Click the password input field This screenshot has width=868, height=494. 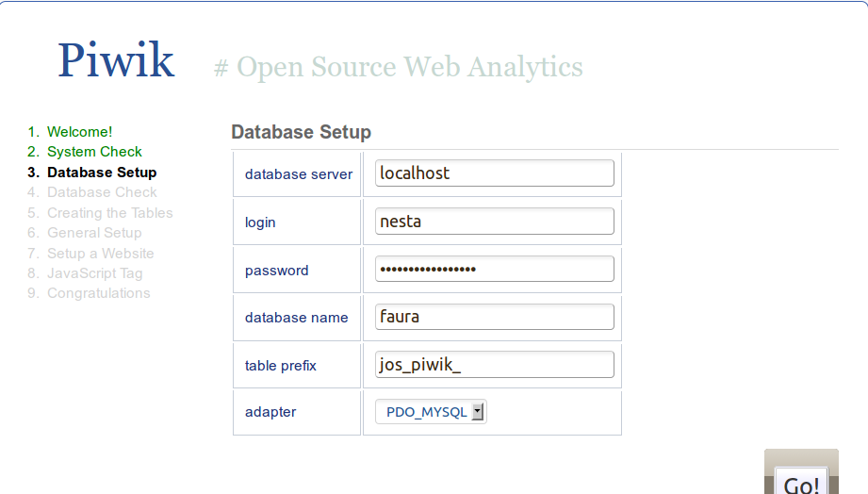[x=495, y=269]
